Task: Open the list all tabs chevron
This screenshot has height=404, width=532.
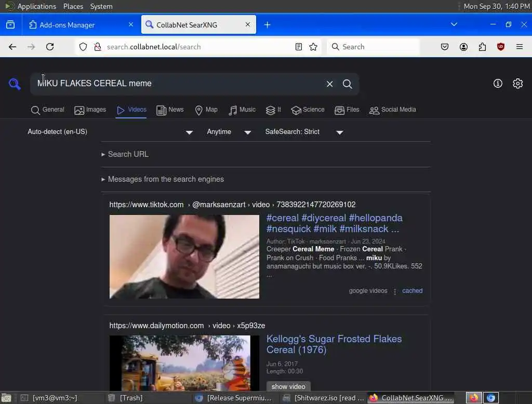Action: (x=454, y=24)
